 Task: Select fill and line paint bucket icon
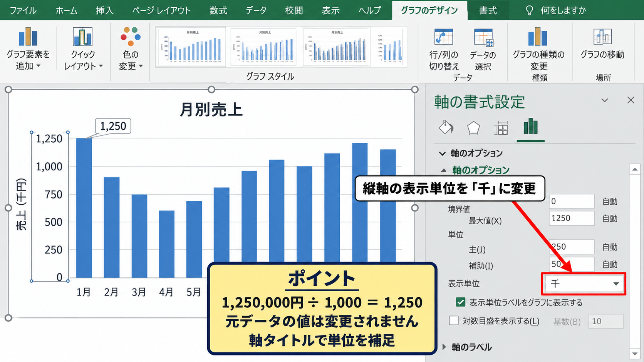tap(446, 127)
